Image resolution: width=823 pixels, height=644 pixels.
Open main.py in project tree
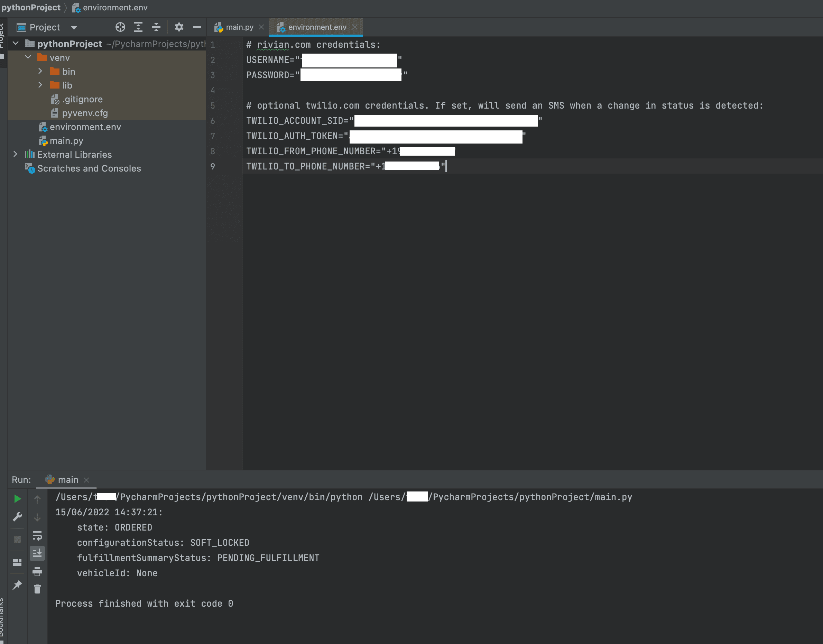tap(61, 141)
